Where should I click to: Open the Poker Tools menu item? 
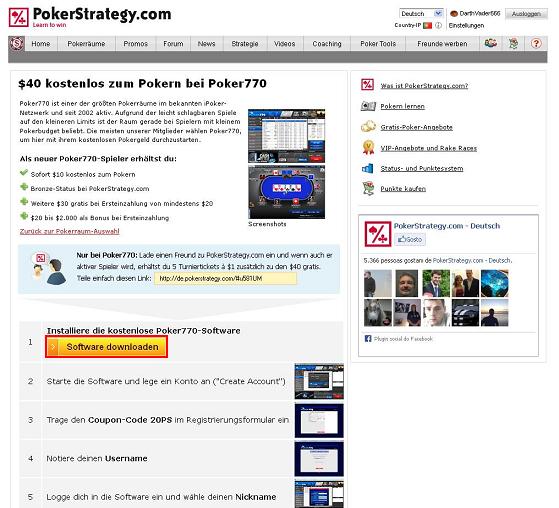[378, 43]
